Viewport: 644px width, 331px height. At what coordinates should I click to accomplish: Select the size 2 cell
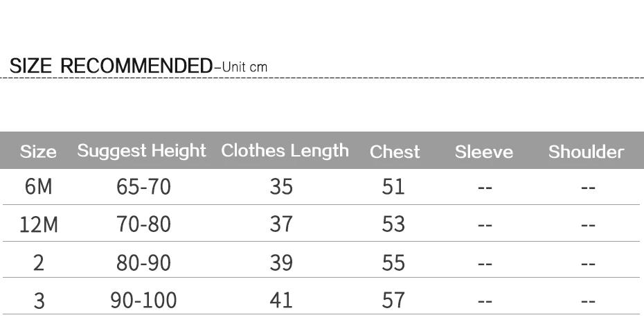tap(39, 263)
